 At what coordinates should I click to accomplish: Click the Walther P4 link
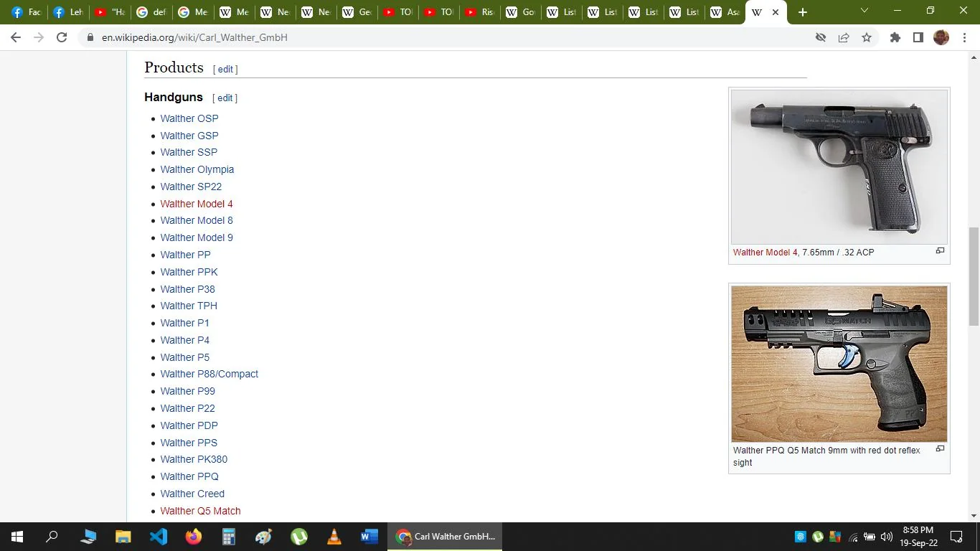coord(185,340)
